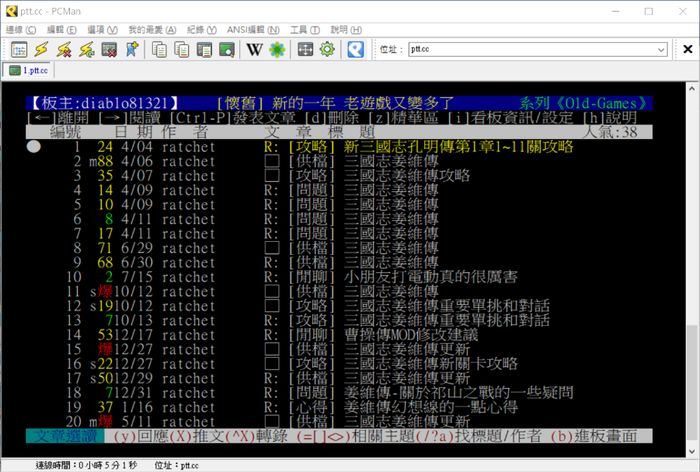Click the plain copy icon
The width and height of the screenshot is (700, 472).
point(159,50)
